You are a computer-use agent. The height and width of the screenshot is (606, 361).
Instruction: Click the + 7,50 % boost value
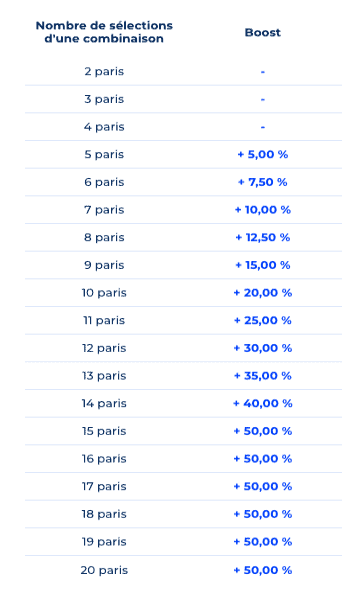[262, 182]
